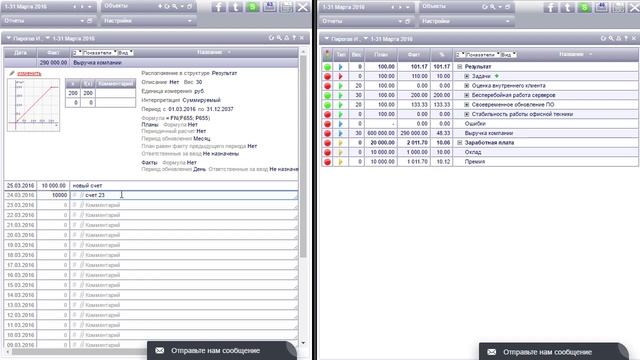Click green status circle of Результат row
Screen dimensions: 640x360
[327, 67]
